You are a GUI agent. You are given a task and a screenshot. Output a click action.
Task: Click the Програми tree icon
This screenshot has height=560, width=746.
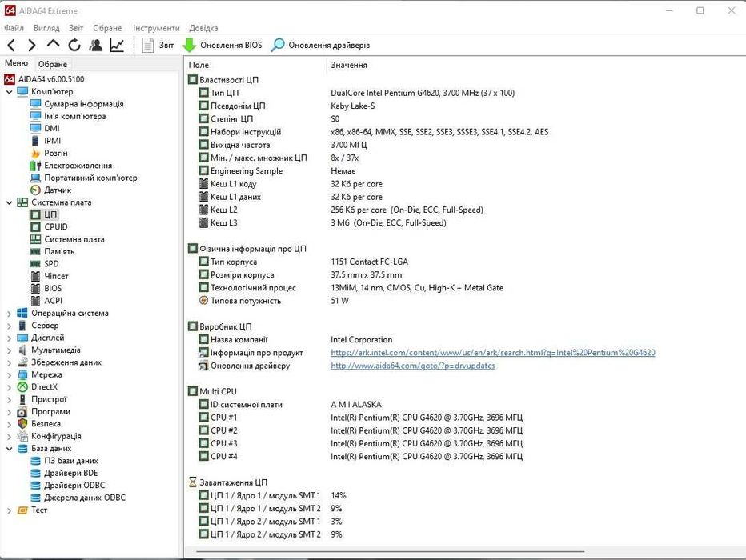pos(22,412)
